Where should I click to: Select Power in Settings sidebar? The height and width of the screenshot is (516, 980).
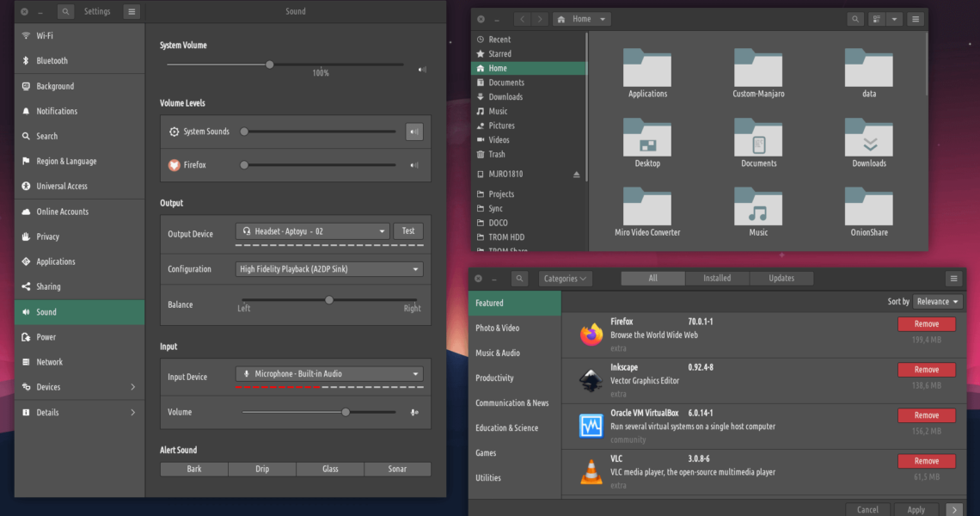(x=46, y=337)
